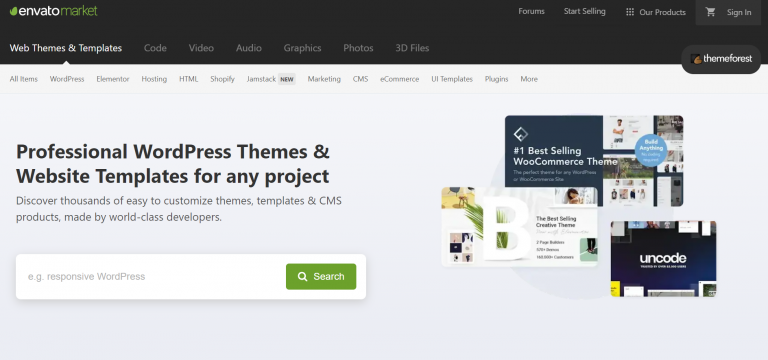This screenshot has width=768, height=360.
Task: Click the magnifier icon in Search button
Action: (302, 277)
